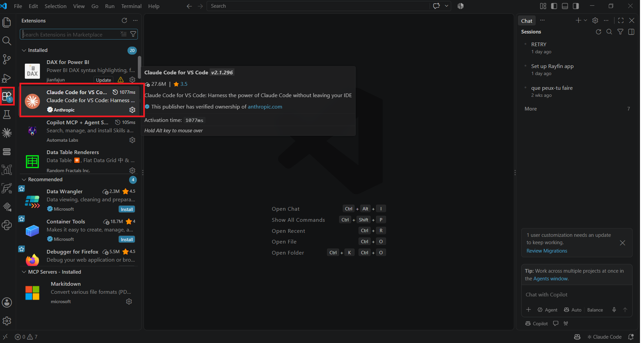
Task: Open the Search view in activity bar
Action: coord(7,41)
